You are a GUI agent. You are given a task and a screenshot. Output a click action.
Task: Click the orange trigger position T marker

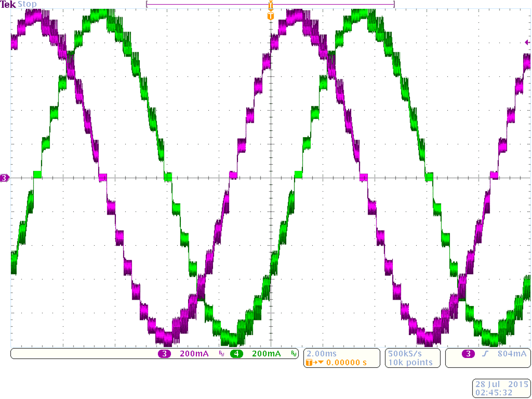(x=270, y=16)
